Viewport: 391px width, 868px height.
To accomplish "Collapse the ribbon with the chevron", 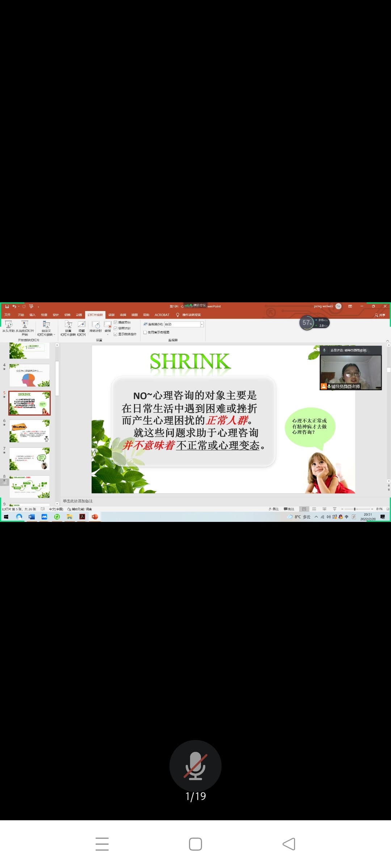I will pos(387,341).
